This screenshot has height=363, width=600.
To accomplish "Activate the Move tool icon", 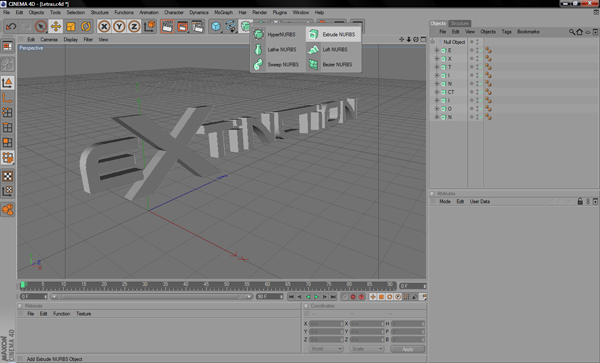I will [x=56, y=26].
